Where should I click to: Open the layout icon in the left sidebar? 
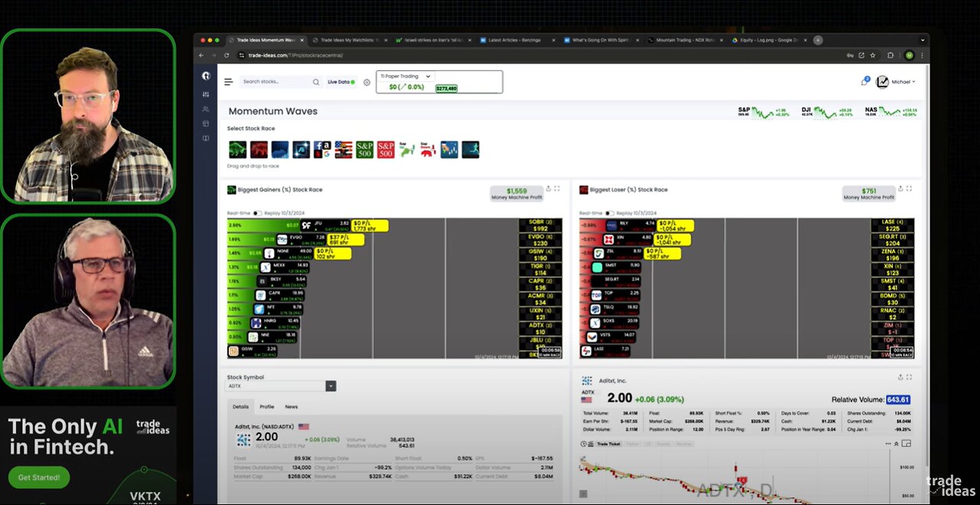point(205,124)
